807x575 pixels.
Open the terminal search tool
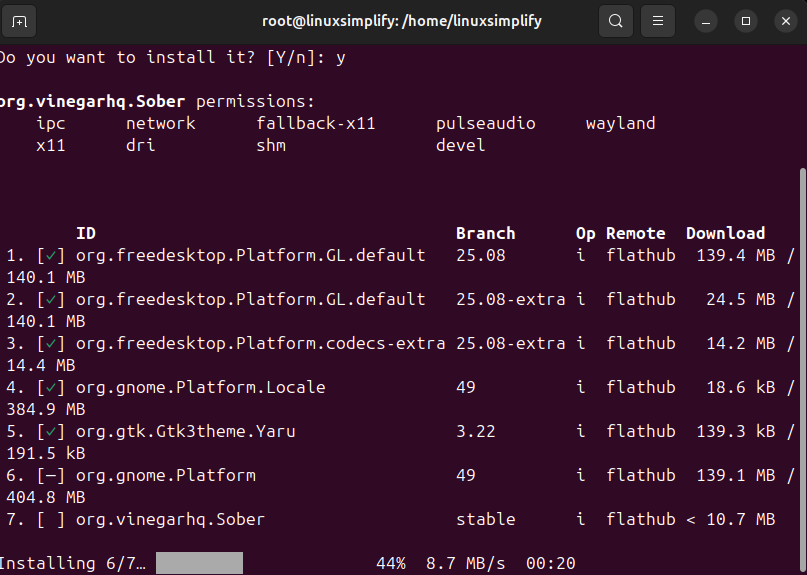(x=616, y=21)
